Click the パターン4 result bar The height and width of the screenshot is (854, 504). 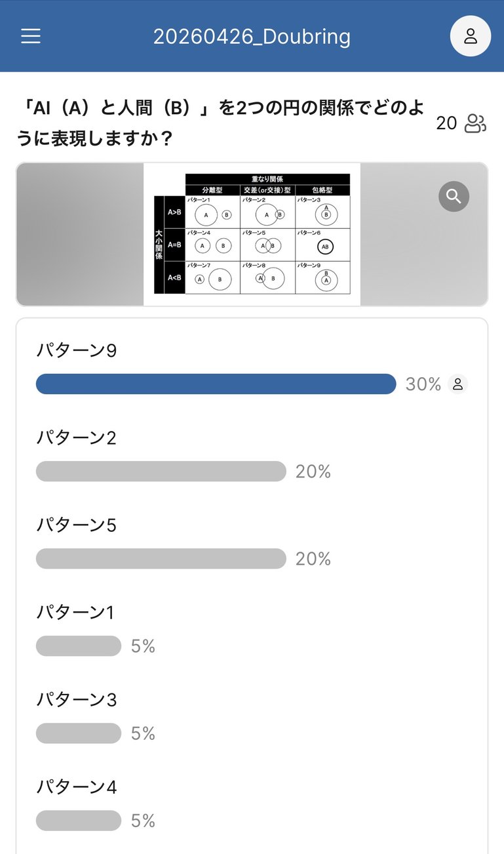pos(79,821)
